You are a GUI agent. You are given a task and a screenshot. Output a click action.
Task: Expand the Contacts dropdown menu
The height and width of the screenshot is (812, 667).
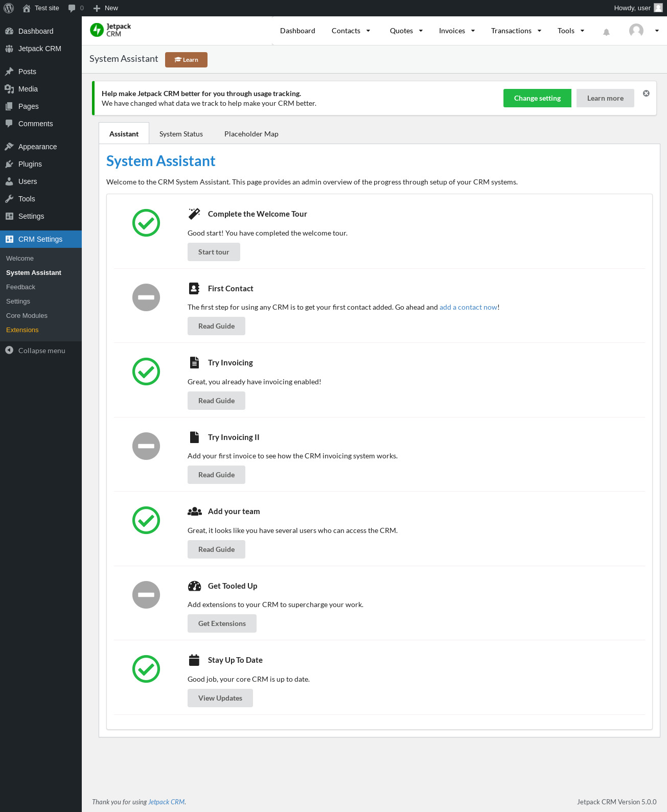coord(351,31)
